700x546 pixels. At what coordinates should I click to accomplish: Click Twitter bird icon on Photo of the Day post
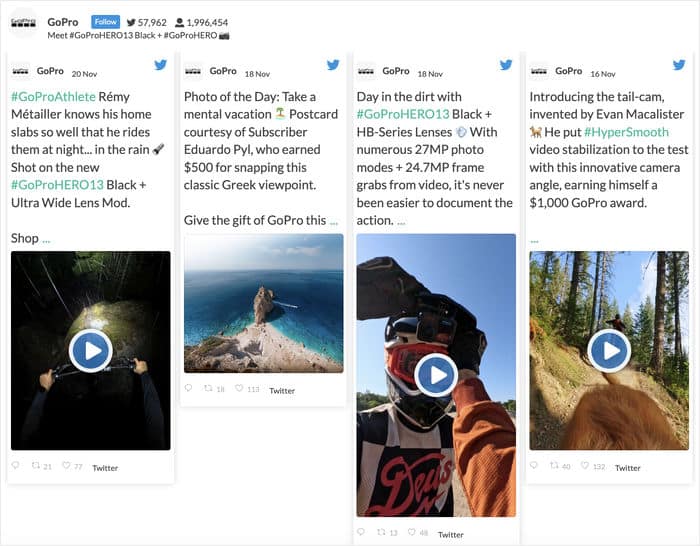pyautogui.click(x=333, y=65)
